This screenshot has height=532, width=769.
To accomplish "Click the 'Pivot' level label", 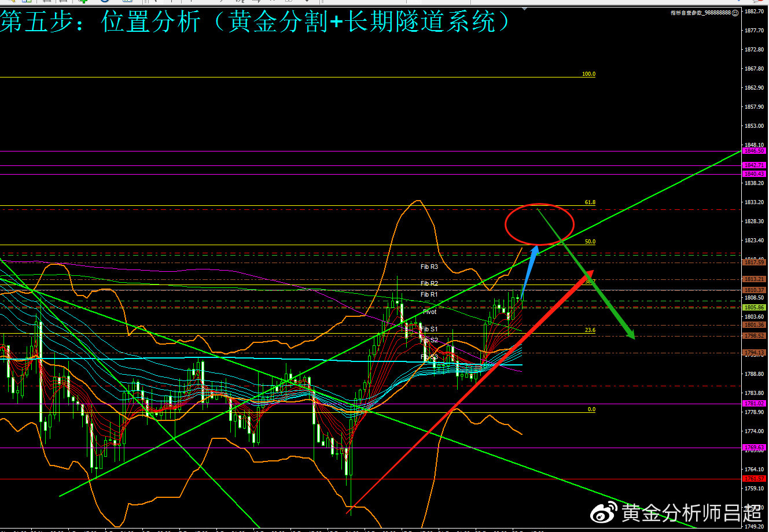I will 429,312.
